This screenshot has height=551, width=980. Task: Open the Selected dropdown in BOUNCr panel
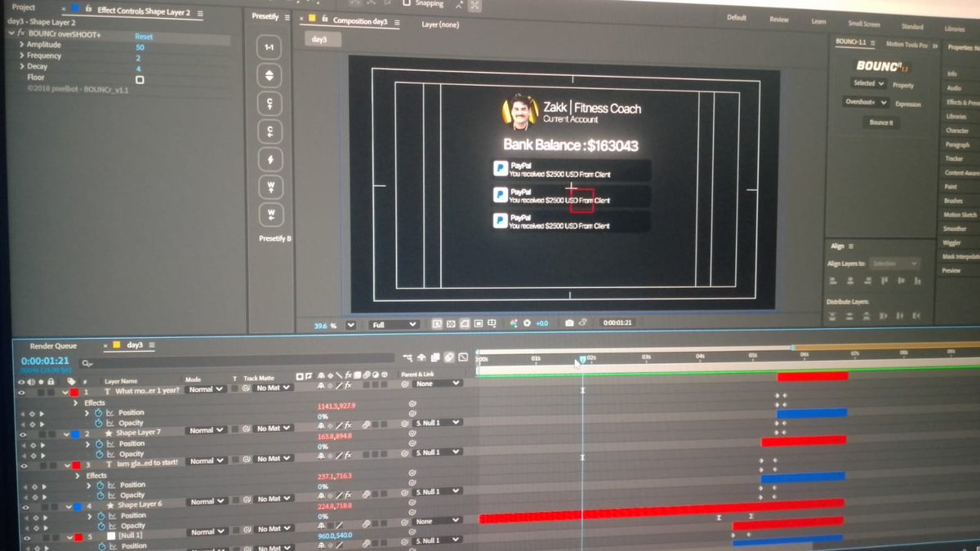[868, 83]
